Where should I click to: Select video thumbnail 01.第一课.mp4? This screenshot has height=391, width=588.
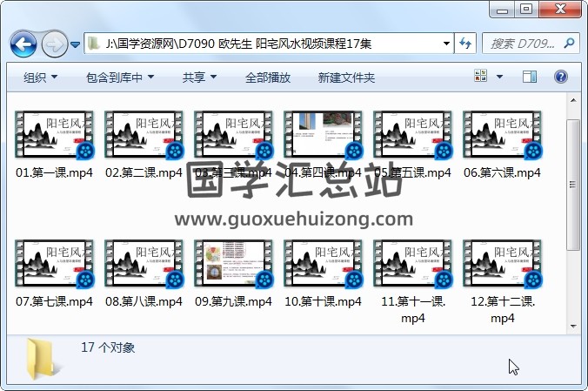(55, 134)
